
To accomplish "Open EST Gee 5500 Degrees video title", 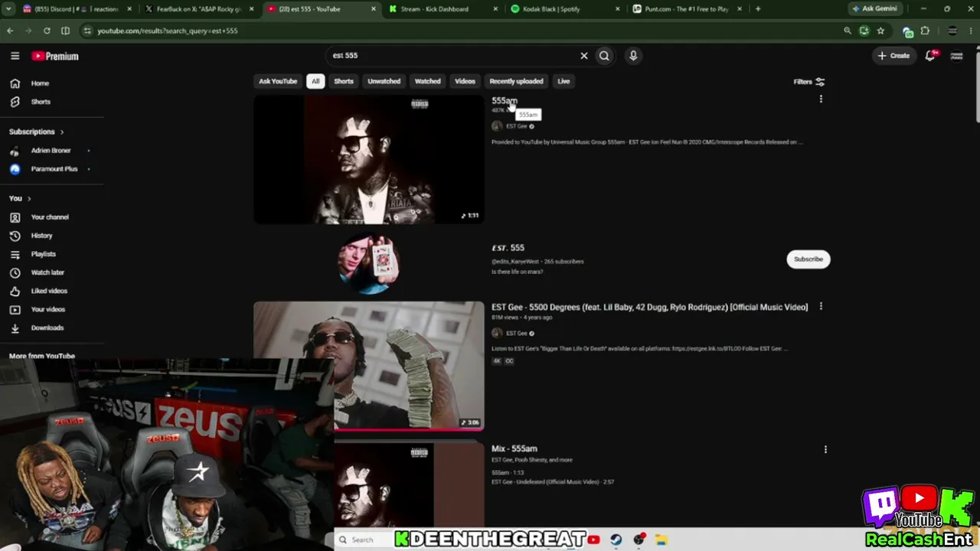I will pos(649,307).
